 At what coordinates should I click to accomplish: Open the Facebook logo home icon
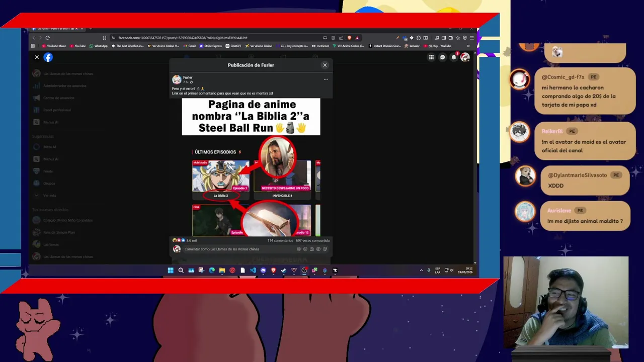coord(48,57)
